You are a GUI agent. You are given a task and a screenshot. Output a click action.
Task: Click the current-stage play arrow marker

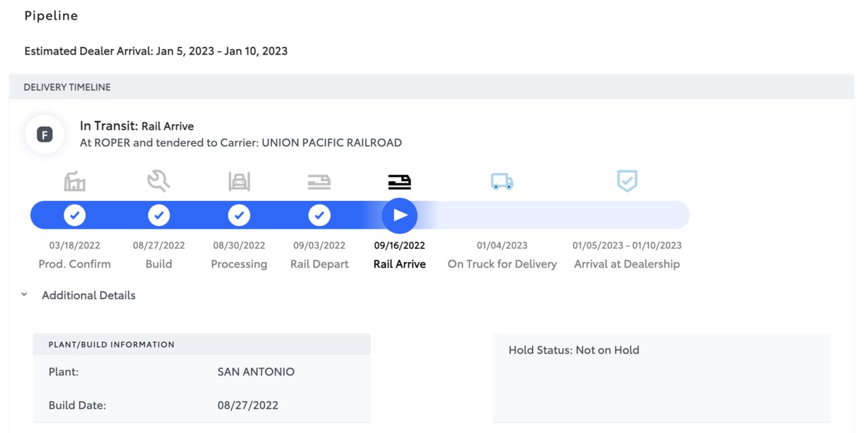(x=399, y=215)
